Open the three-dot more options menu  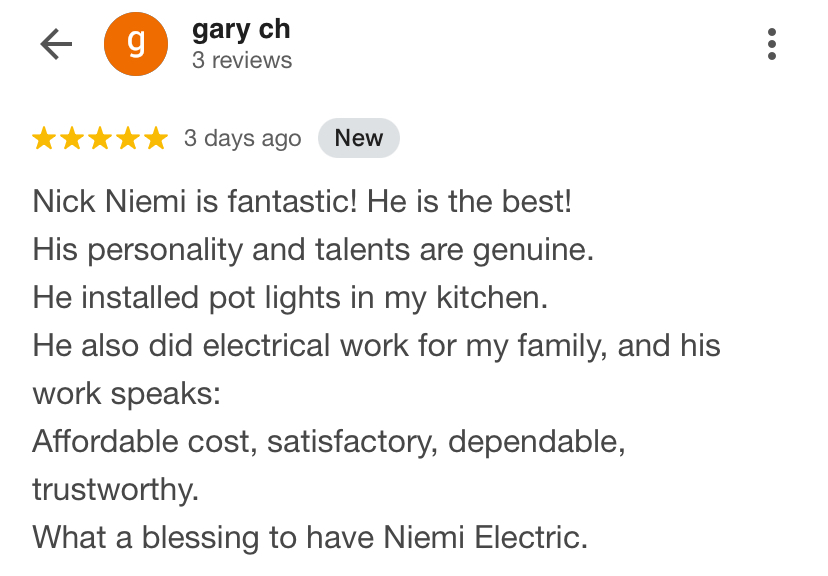[771, 44]
